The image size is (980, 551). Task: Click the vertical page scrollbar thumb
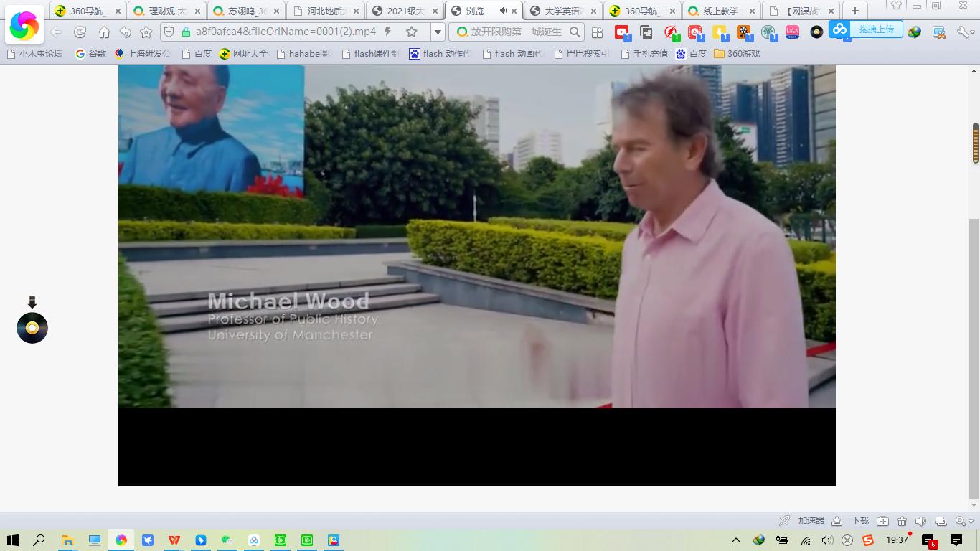pos(975,143)
